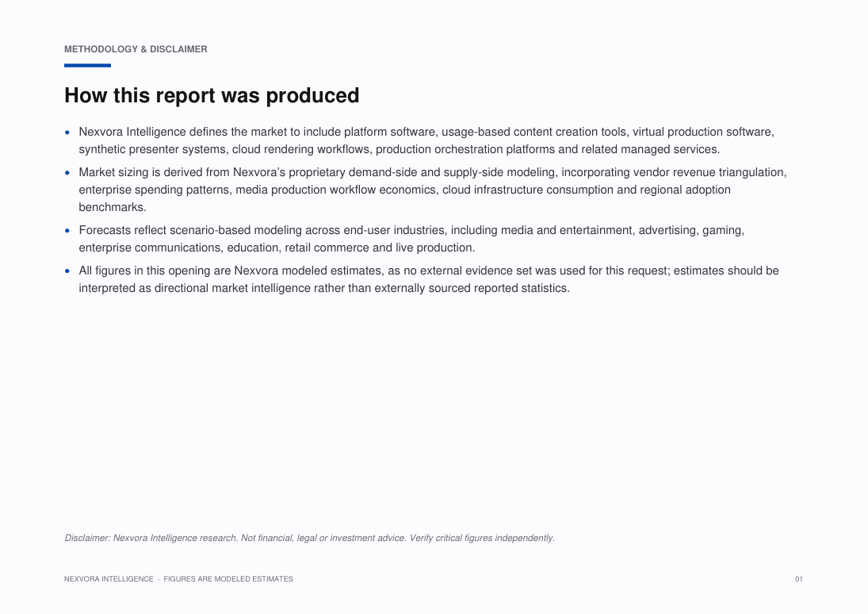The height and width of the screenshot is (614, 868).
Task: Click the text 'Market sizing is derived from Nexvora's'
Action: (x=185, y=172)
